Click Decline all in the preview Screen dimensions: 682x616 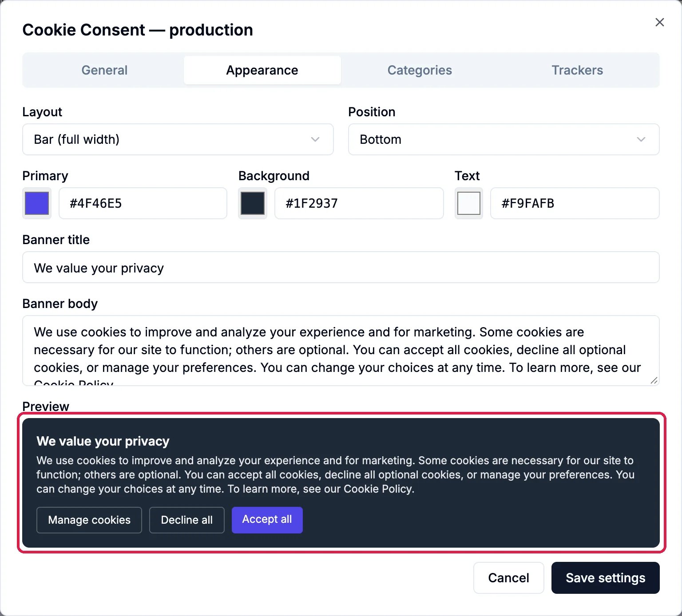187,520
